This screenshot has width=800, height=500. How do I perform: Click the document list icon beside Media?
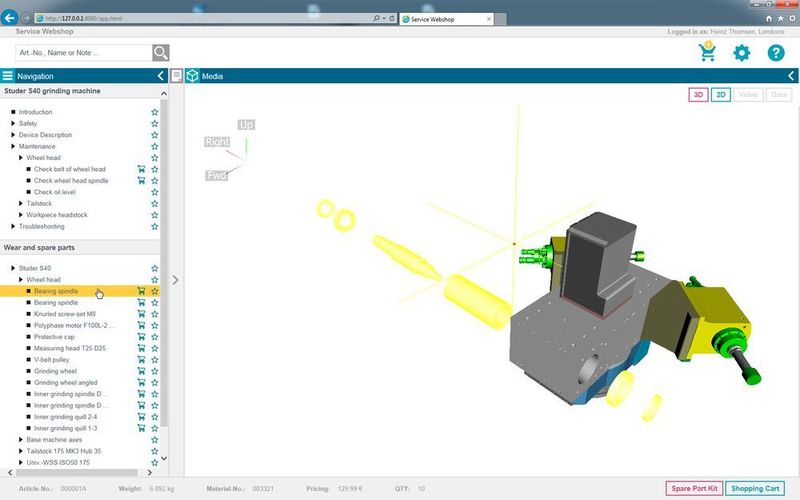pyautogui.click(x=177, y=76)
